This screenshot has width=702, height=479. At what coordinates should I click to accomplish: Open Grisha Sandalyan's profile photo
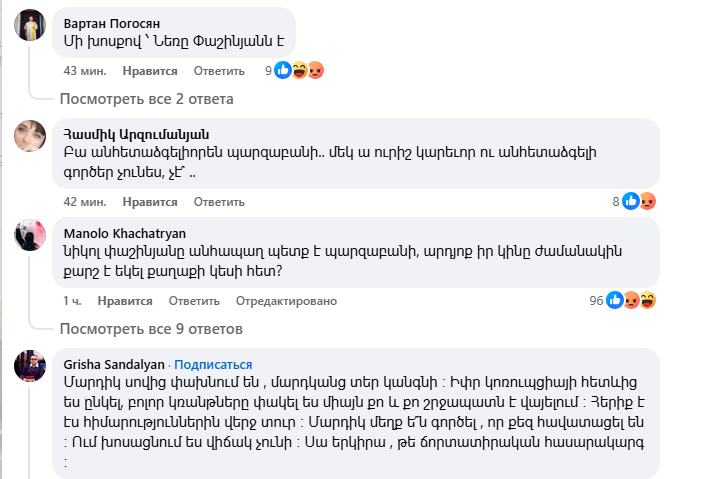[x=30, y=366]
